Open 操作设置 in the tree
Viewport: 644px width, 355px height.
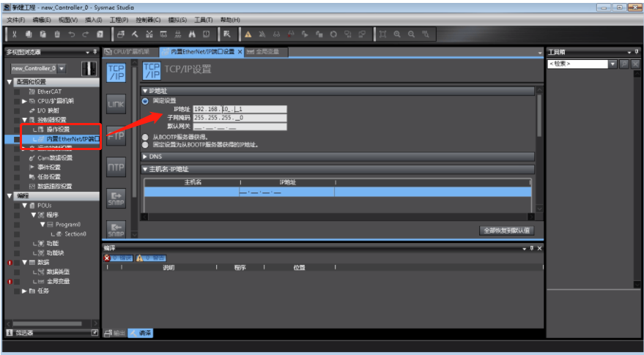pyautogui.click(x=57, y=129)
